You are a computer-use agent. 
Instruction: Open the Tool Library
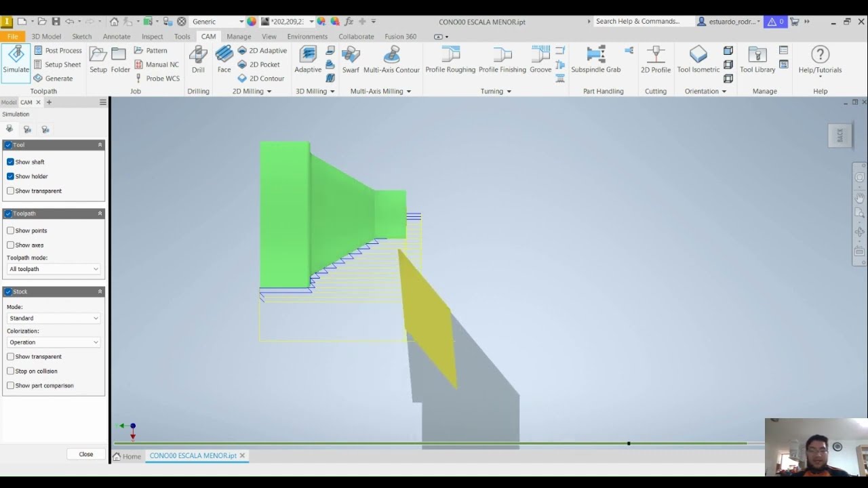757,61
